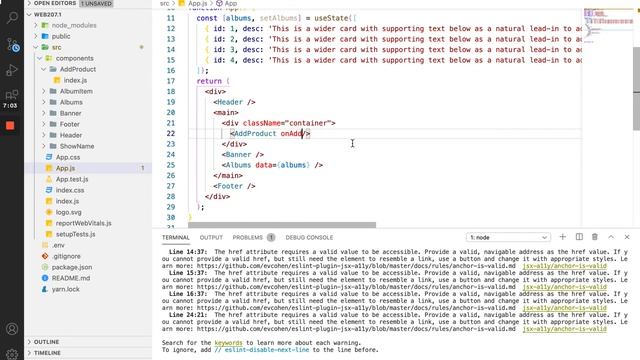Screen dimensions: 640x360
Task: Open App.test.js file
Action: click(72, 179)
